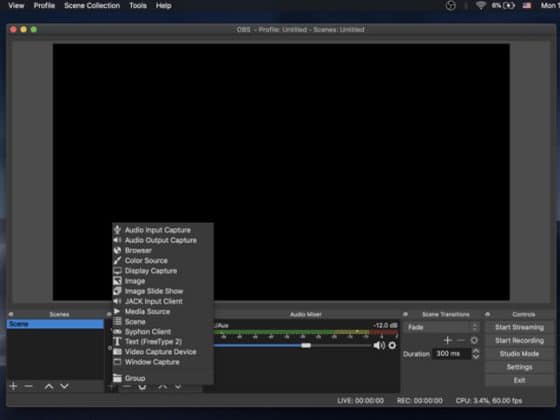Click the audio volume slider handle
The width and height of the screenshot is (560, 420).
pos(306,345)
